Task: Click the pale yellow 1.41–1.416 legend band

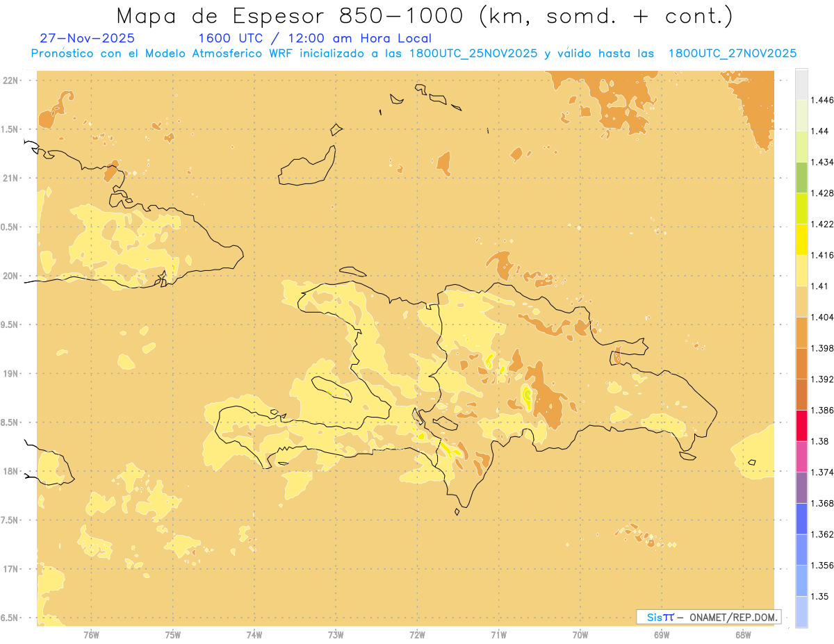Action: click(801, 270)
